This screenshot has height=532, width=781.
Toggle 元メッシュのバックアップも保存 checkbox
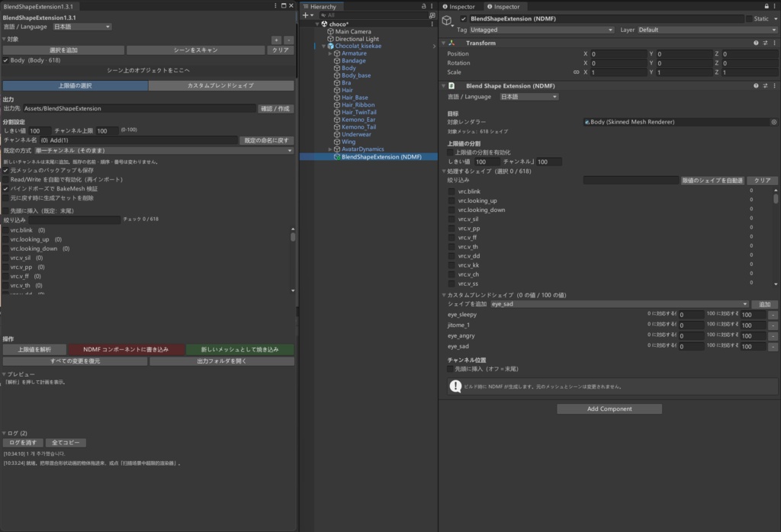[x=5, y=170]
